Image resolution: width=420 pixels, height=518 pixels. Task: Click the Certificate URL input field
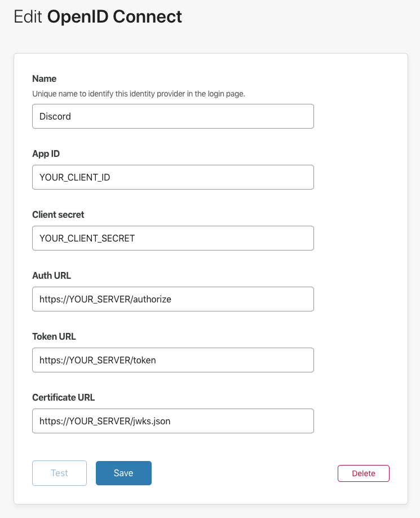pyautogui.click(x=173, y=421)
